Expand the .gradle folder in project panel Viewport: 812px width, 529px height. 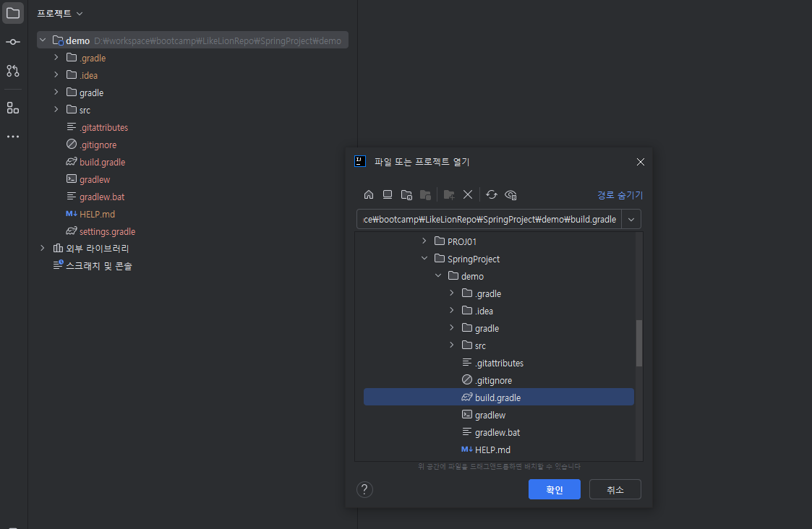[x=56, y=58]
